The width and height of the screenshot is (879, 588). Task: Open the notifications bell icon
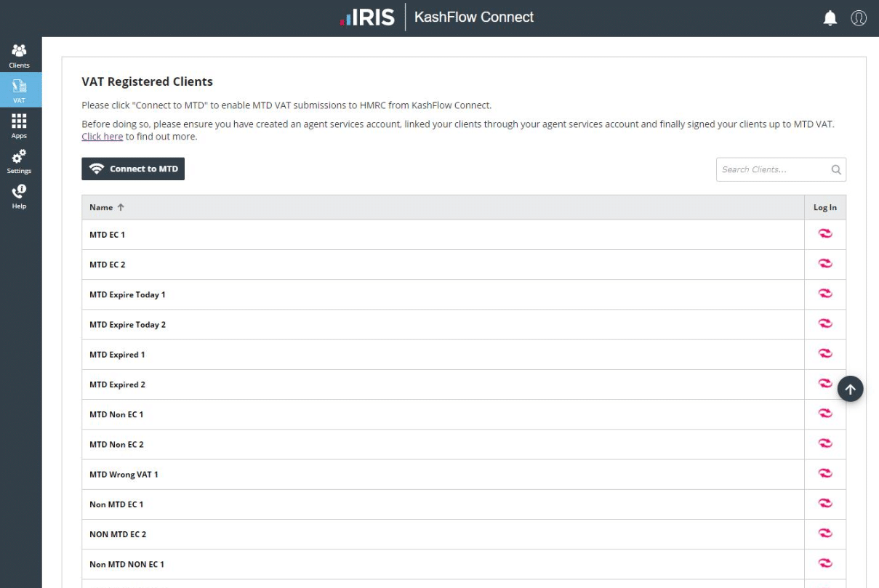(x=830, y=18)
